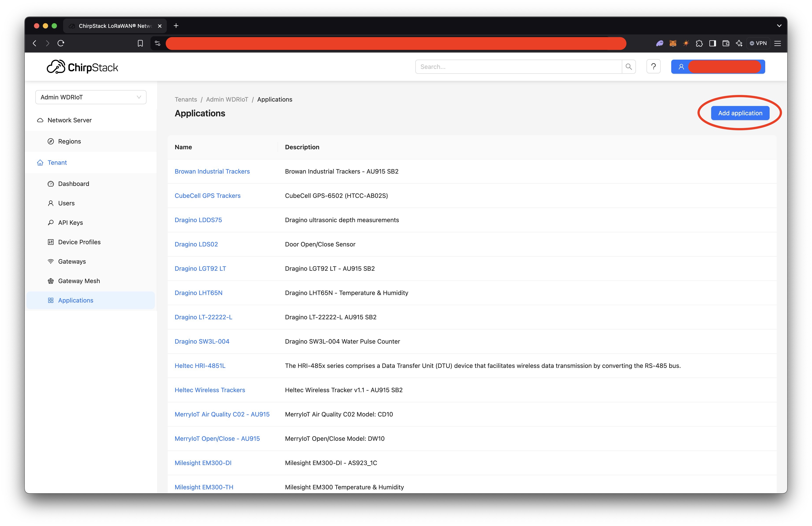Open Dragino LHT65N application
The height and width of the screenshot is (526, 812).
[x=199, y=293]
